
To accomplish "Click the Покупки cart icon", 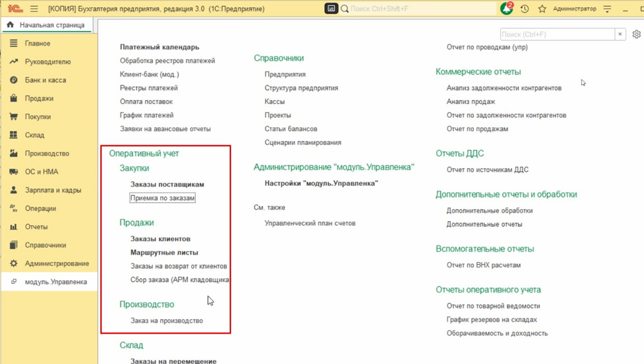I will (13, 116).
